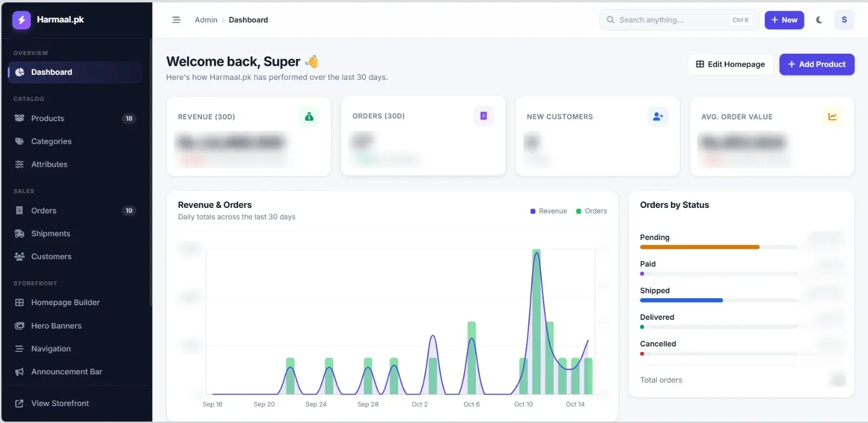Viewport: 868px width, 423px height.
Task: Click the Products box icon in sidebar
Action: point(20,118)
